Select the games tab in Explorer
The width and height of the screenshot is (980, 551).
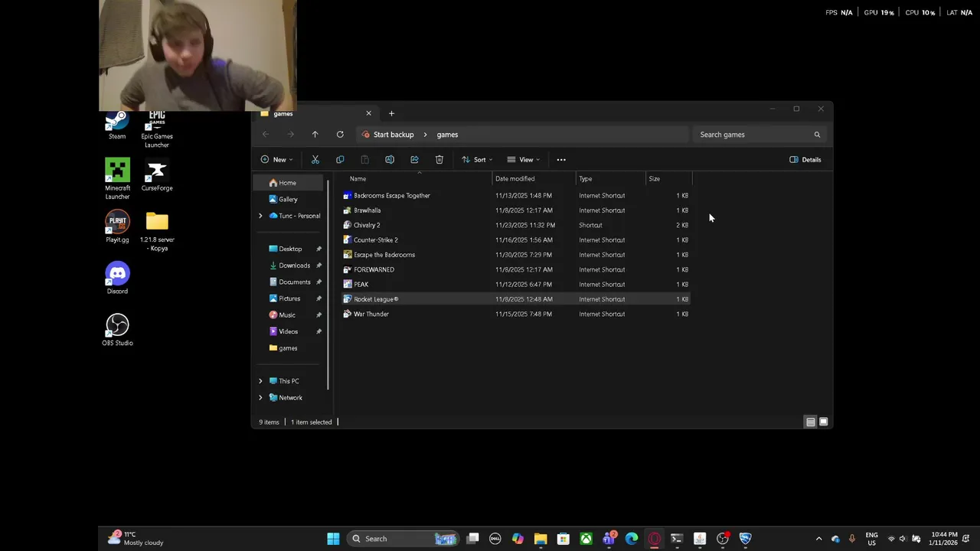pyautogui.click(x=315, y=113)
